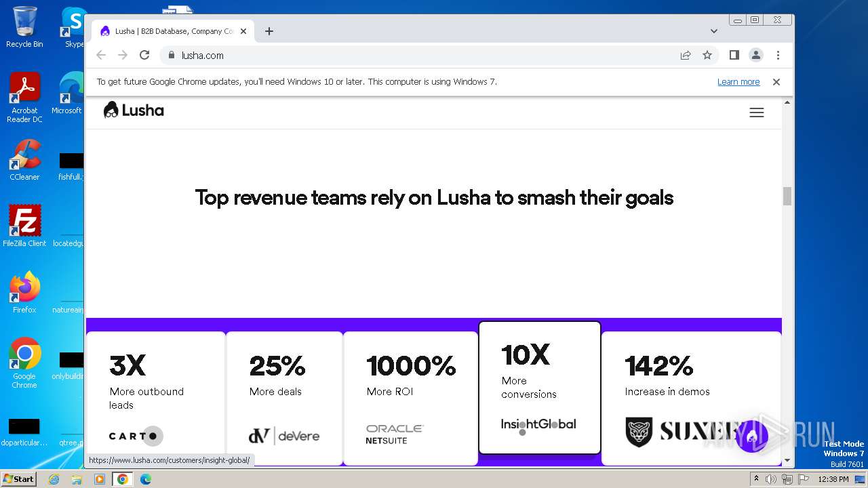868x488 pixels.
Task: Click the scrollbar down arrow
Action: pyautogui.click(x=787, y=460)
